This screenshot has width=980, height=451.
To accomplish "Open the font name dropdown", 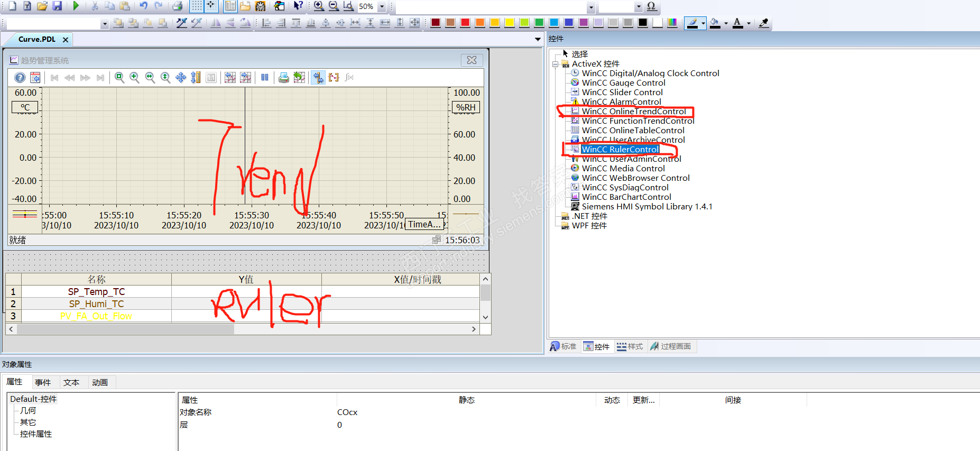I will 591,7.
